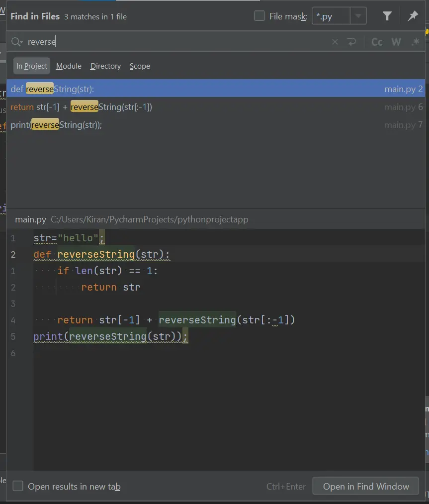The width and height of the screenshot is (429, 504).
Task: Toggle Match Case (Cc) option
Action: tap(377, 42)
